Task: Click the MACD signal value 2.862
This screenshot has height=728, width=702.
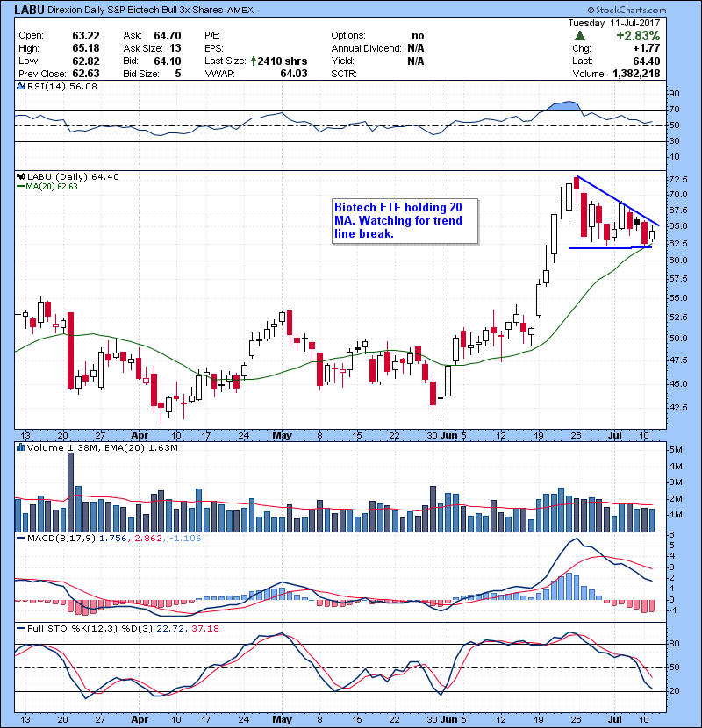Action: click(148, 539)
